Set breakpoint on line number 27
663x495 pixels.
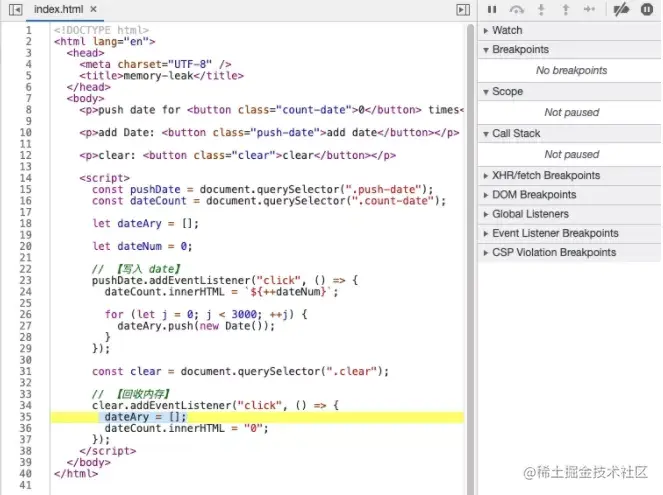coord(25,326)
